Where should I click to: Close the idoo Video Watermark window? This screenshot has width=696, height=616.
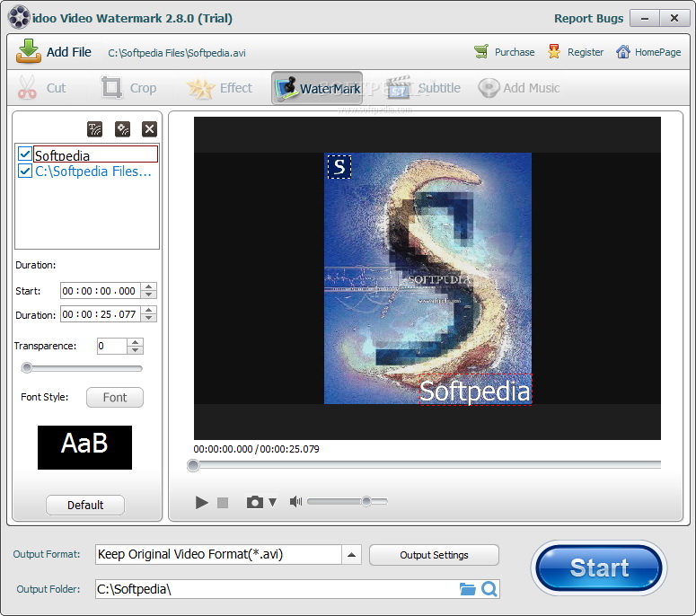(674, 18)
